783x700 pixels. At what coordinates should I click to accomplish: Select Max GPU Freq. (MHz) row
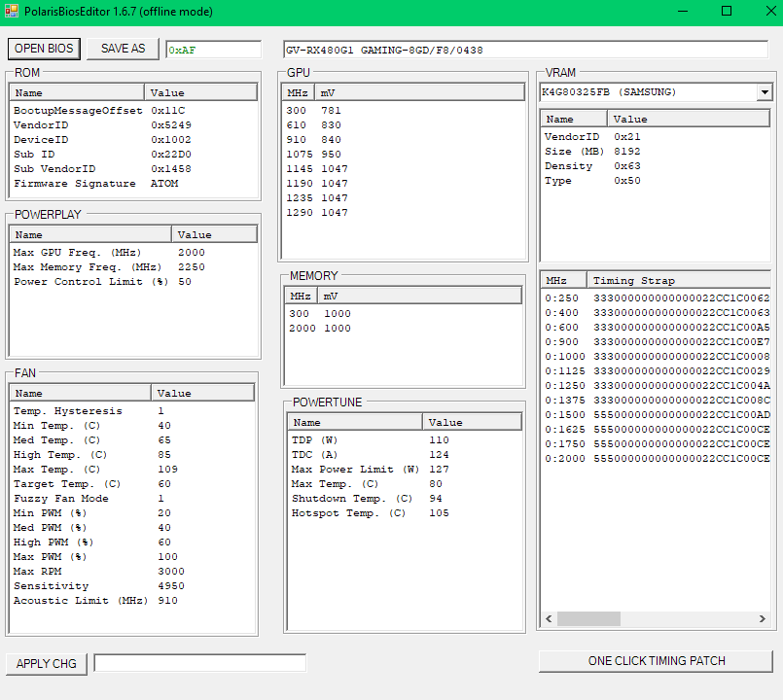click(133, 252)
